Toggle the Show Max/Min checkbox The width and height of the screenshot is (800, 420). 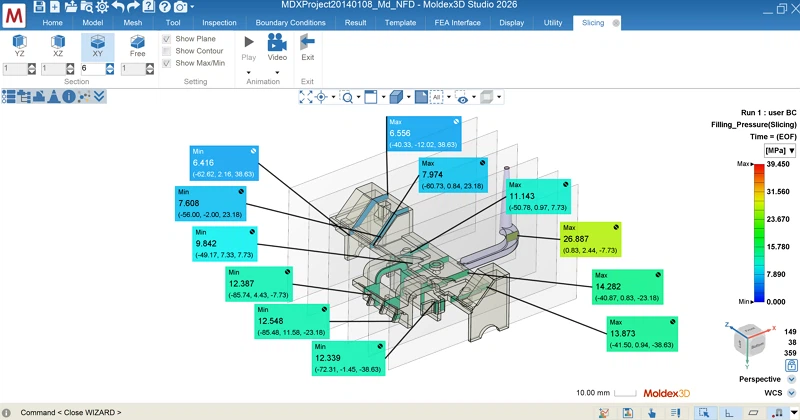click(x=167, y=63)
